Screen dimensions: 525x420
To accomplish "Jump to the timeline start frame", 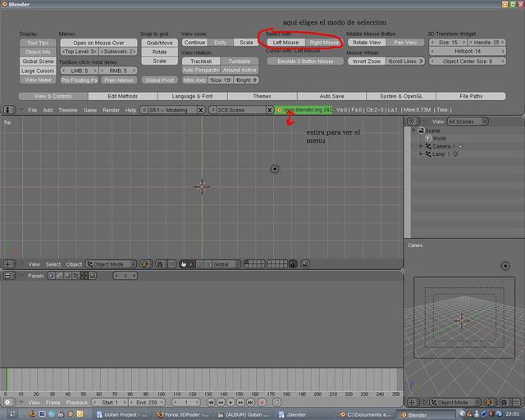I will point(211,402).
